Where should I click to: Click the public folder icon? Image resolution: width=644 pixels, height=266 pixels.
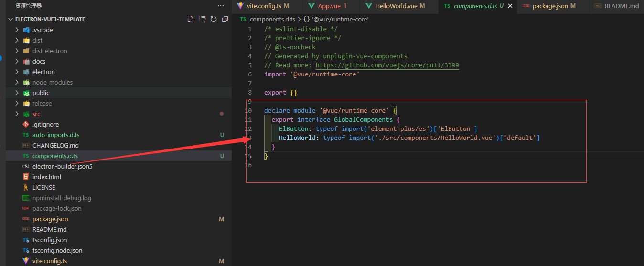(26, 93)
